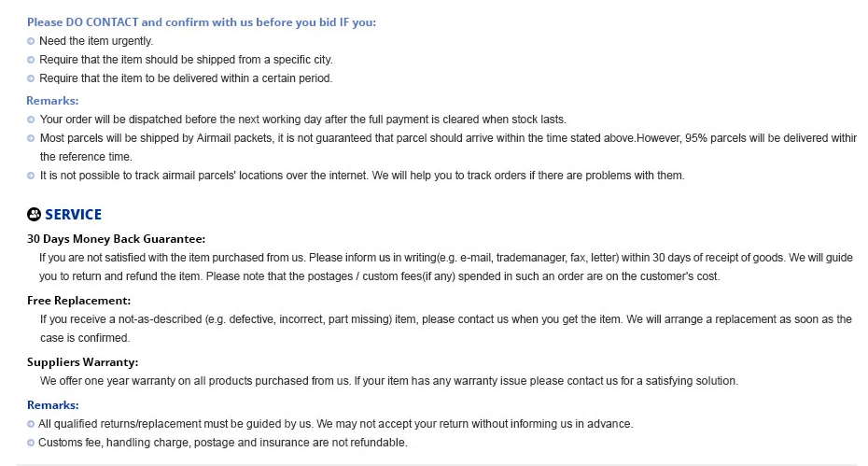Click bullet icon beside 'Most parcels will be shipped'
868x466 pixels.
pos(31,138)
